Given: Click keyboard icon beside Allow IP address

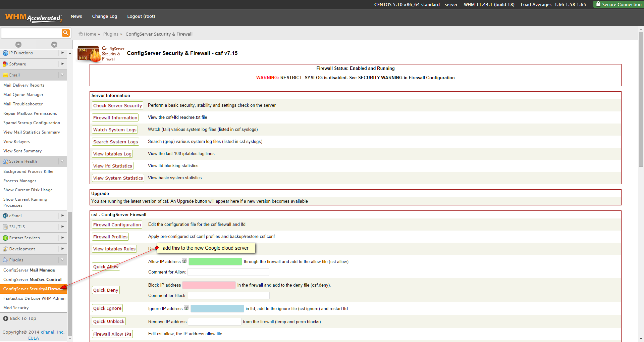Looking at the screenshot, I should pos(184,261).
